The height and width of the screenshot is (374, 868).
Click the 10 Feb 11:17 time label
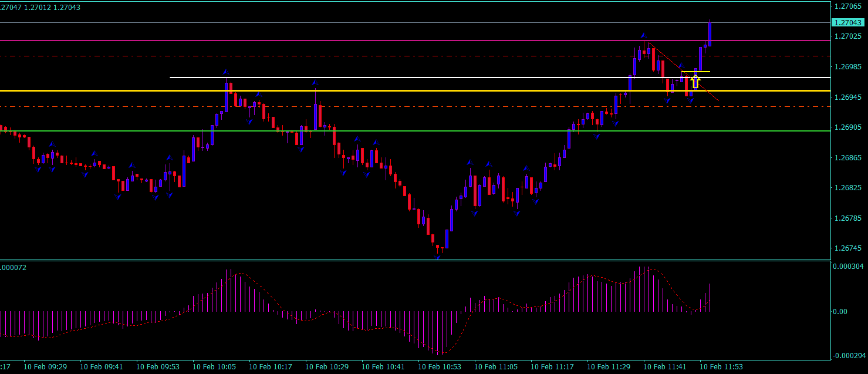552,367
